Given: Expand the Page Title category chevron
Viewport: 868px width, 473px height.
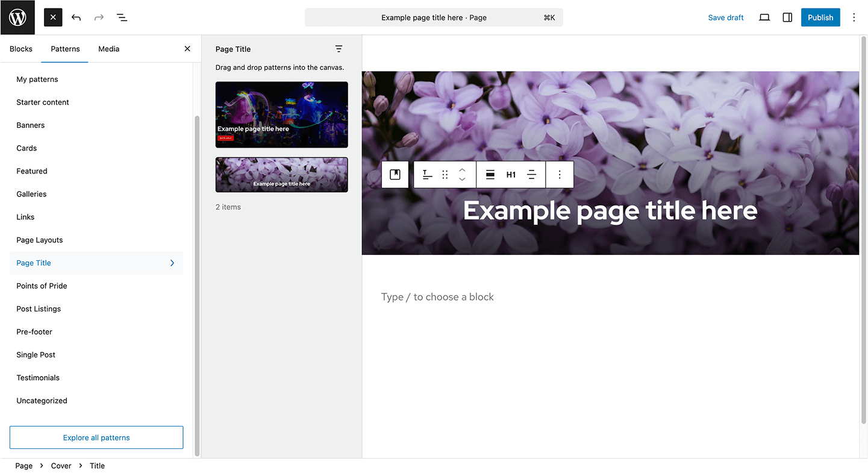Looking at the screenshot, I should 172,263.
